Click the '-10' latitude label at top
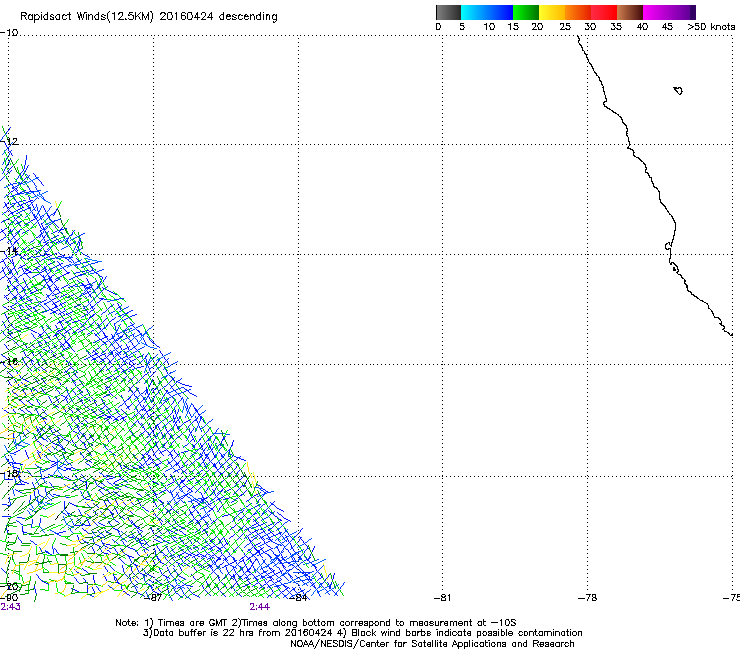740x650 pixels. click(9, 33)
